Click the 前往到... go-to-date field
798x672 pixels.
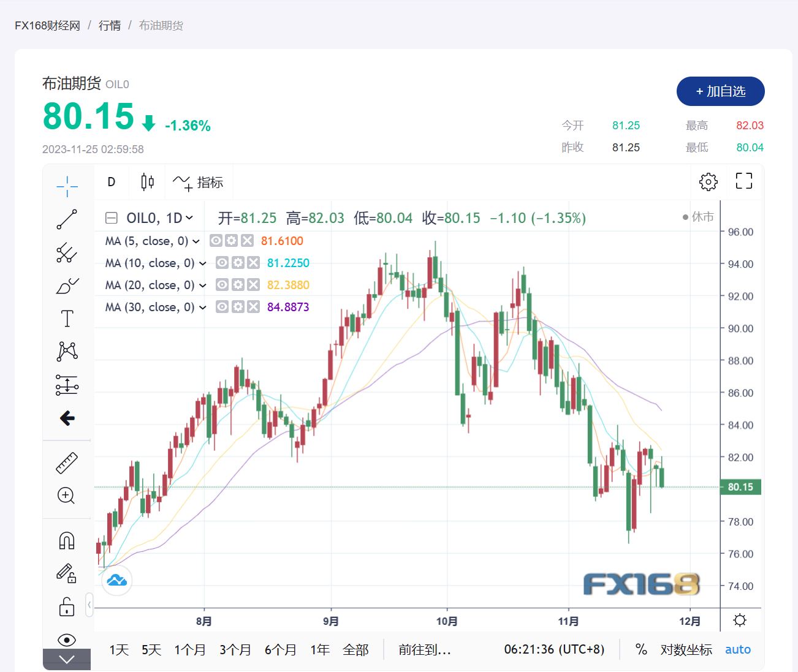pyautogui.click(x=424, y=649)
